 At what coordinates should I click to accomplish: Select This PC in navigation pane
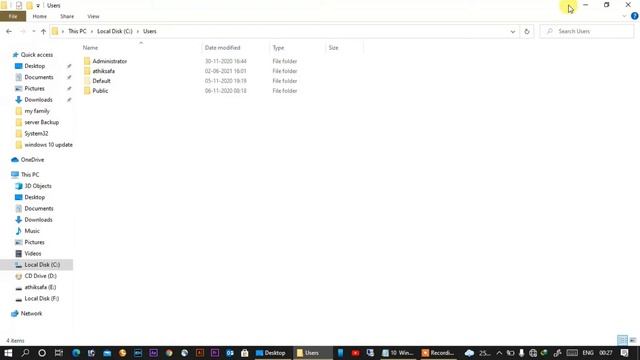30,175
